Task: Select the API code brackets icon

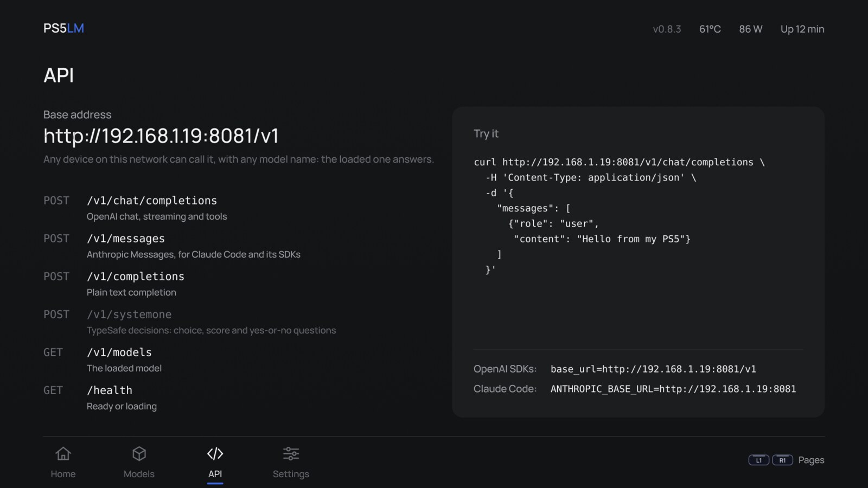Action: tap(215, 453)
